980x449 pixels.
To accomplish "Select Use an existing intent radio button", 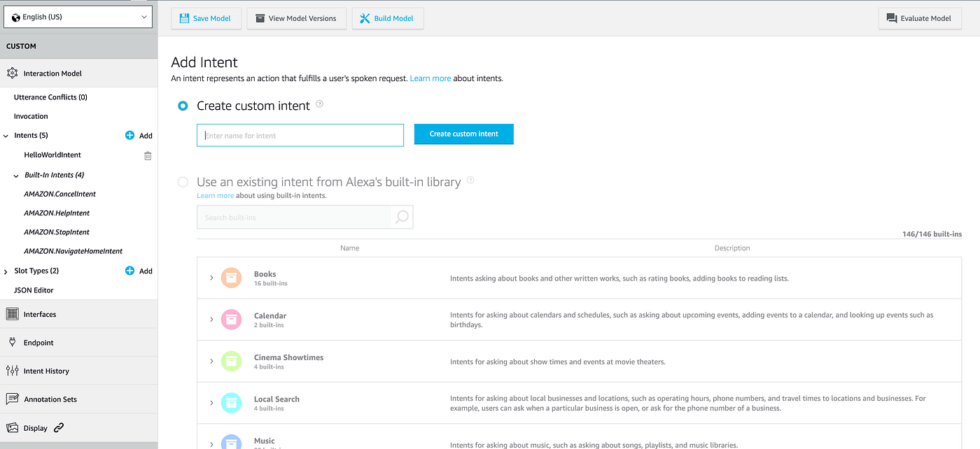I will click(183, 182).
